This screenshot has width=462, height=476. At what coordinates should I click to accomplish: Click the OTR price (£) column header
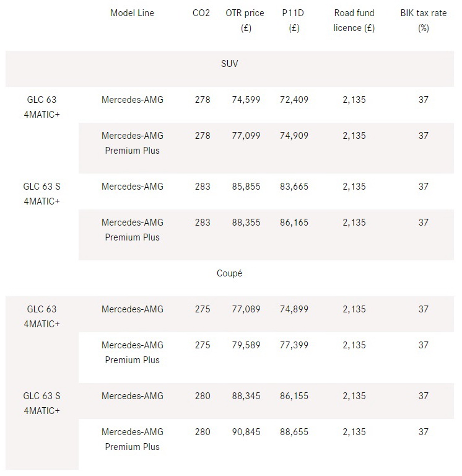point(245,20)
